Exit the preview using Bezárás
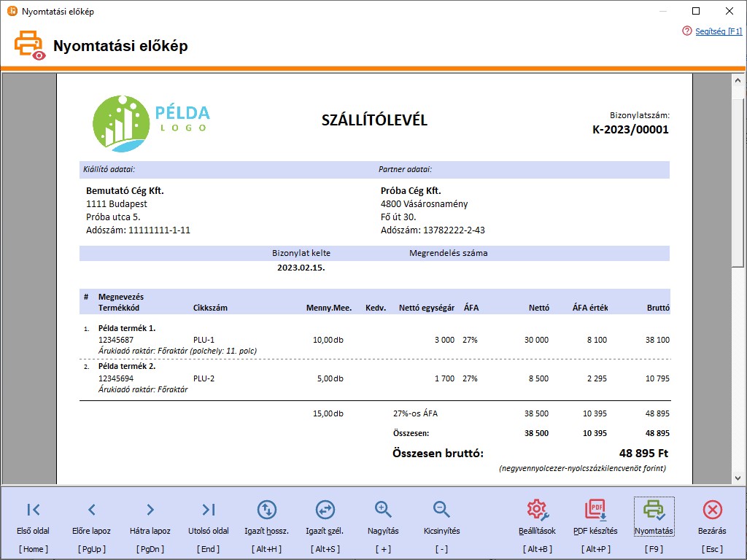Viewport: 747px width, 560px height. click(x=712, y=510)
